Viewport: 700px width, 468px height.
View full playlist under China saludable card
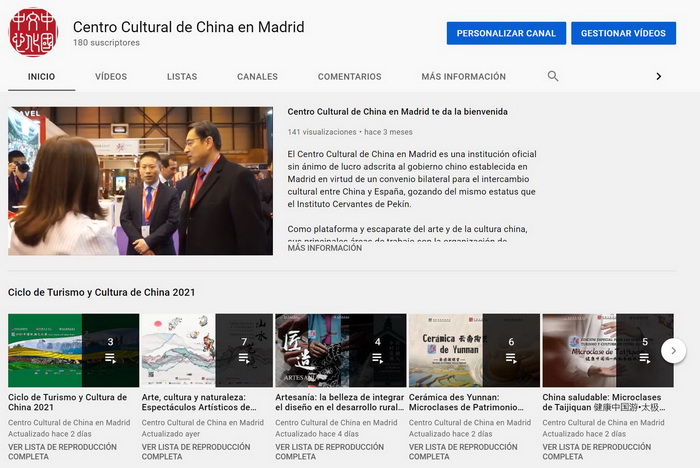[597, 451]
